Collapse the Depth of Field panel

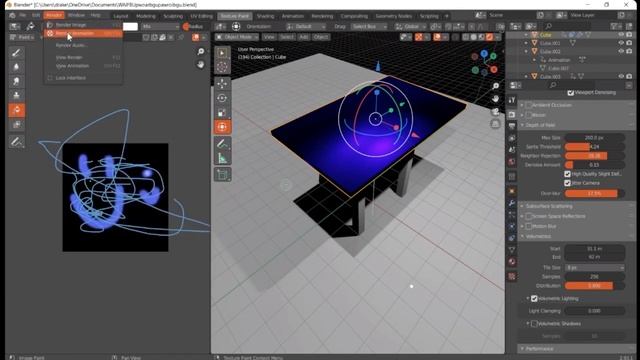tap(522, 125)
